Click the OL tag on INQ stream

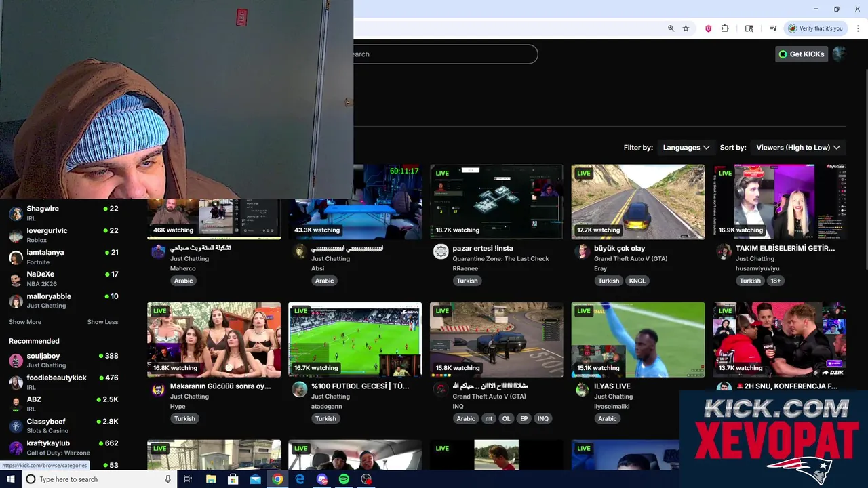(x=506, y=418)
